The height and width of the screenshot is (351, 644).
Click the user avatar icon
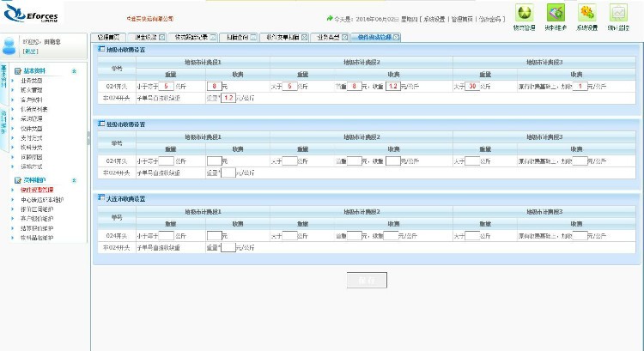tap(9, 45)
